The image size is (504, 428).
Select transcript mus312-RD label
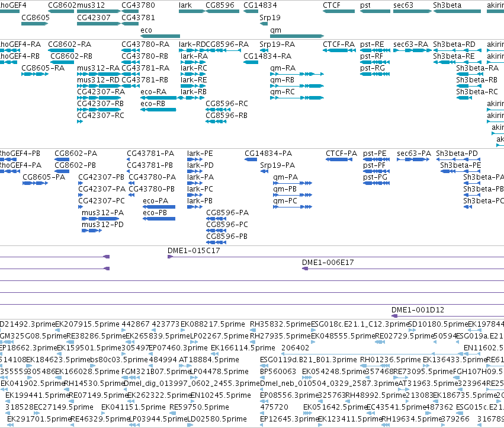pyautogui.click(x=98, y=80)
